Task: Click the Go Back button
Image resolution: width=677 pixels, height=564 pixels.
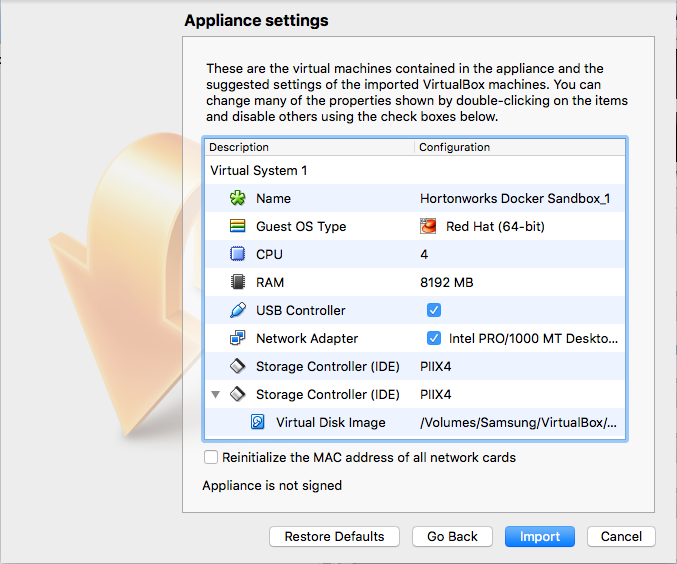Action: coord(452,537)
